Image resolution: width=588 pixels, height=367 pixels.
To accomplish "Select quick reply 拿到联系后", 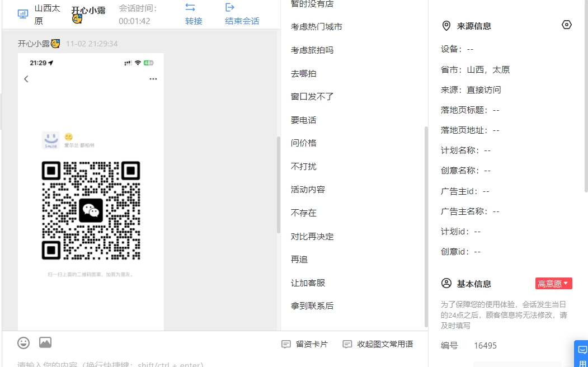I will 312,306.
